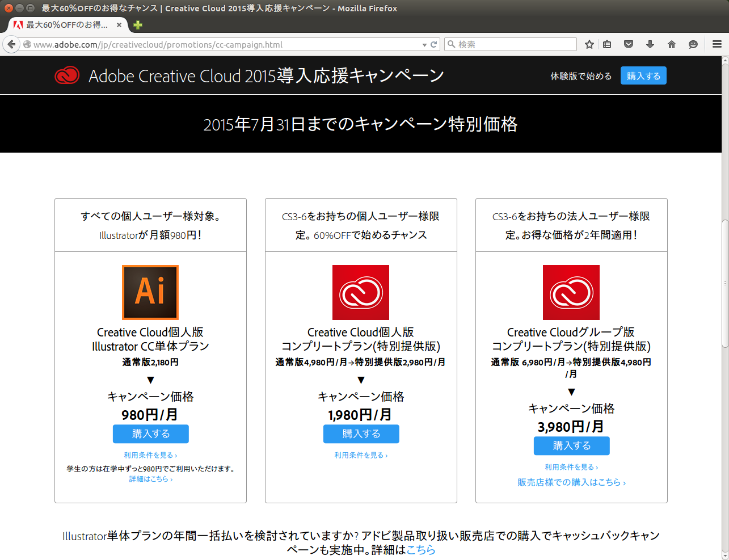Viewport: 729px width, 560px height.
Task: Click 通常版2,180円 text
Action: [150, 362]
